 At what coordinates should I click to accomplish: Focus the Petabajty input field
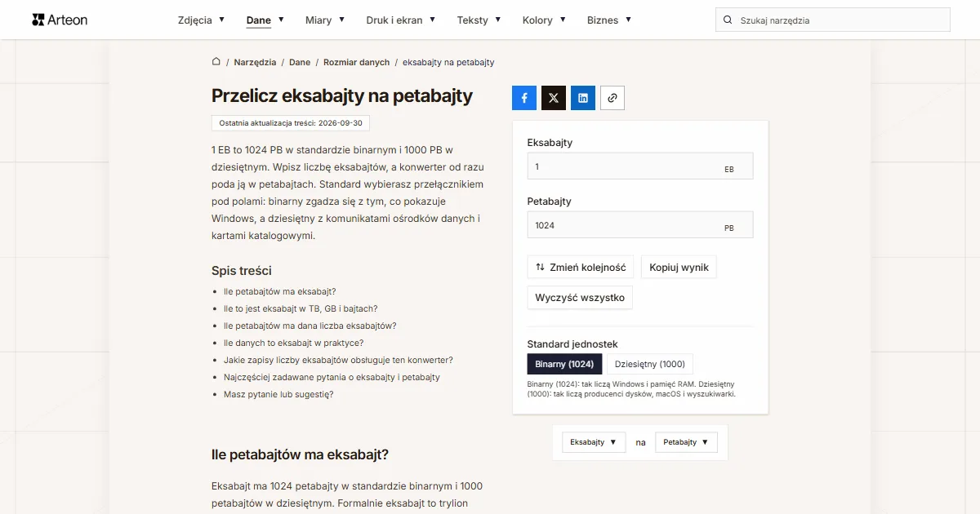click(640, 225)
